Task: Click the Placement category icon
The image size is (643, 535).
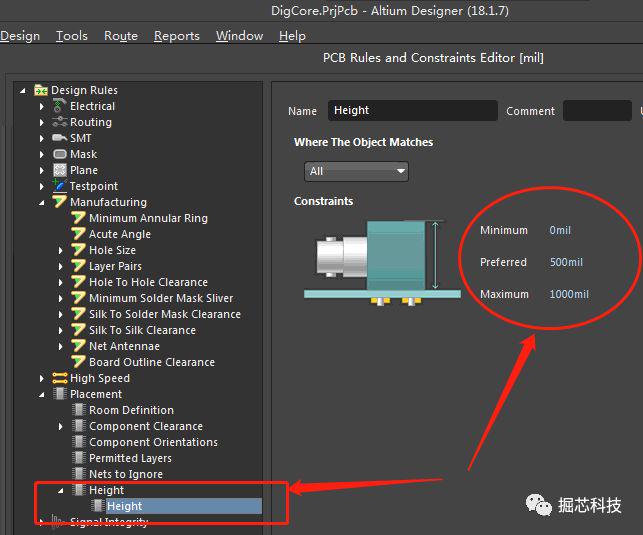Action: (x=60, y=394)
